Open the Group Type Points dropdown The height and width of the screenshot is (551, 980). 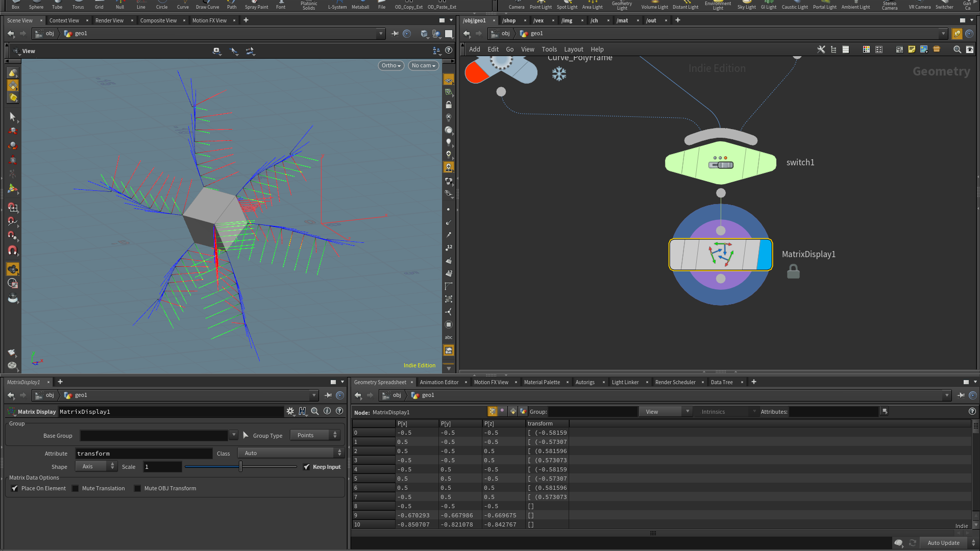(x=315, y=435)
